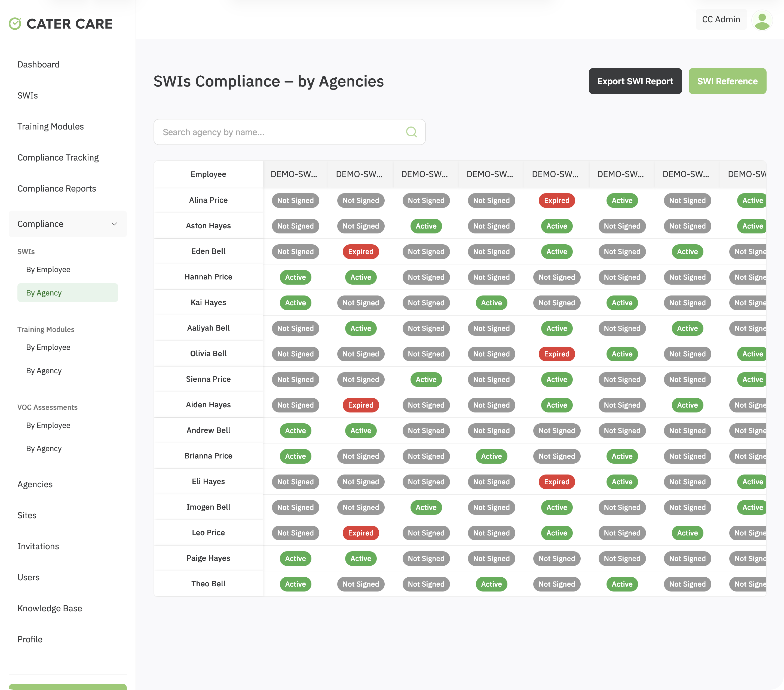Go to Dashboard in sidebar
This screenshot has height=690, width=784.
coord(38,64)
